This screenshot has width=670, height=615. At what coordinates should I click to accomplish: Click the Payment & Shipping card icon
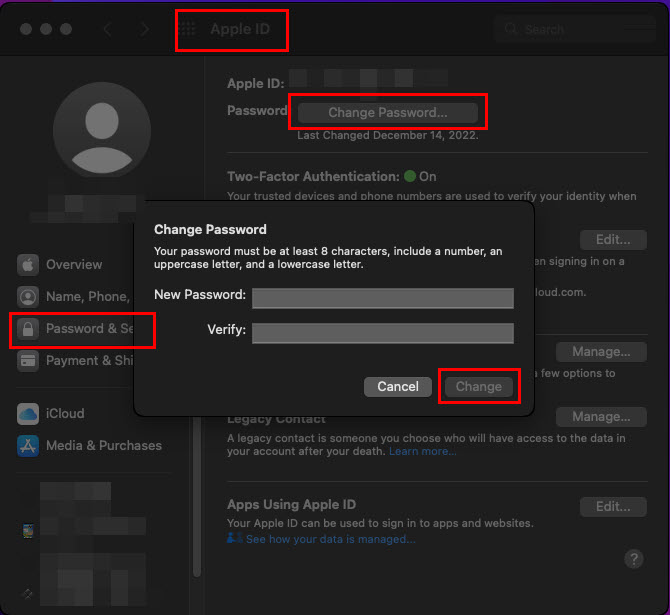point(28,361)
